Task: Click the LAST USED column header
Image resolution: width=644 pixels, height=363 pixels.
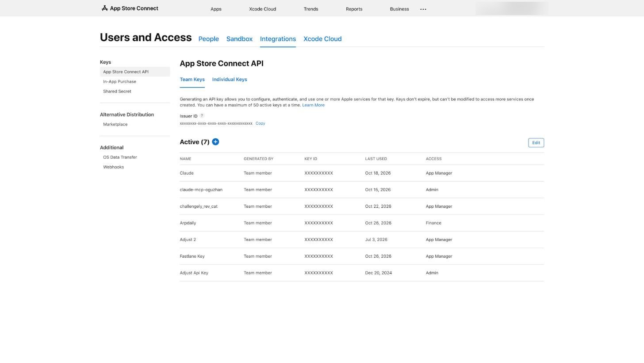Action: coord(376,159)
